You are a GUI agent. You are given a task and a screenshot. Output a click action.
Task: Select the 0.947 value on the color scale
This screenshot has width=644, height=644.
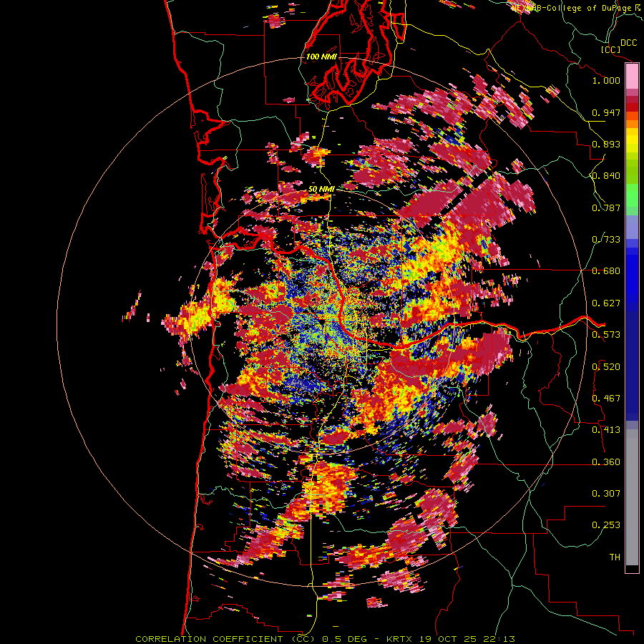coord(606,112)
